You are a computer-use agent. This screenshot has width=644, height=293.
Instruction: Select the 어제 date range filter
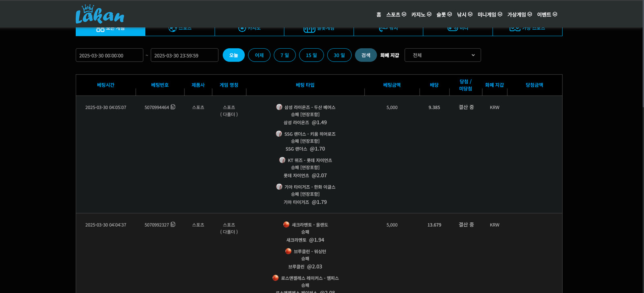(259, 55)
